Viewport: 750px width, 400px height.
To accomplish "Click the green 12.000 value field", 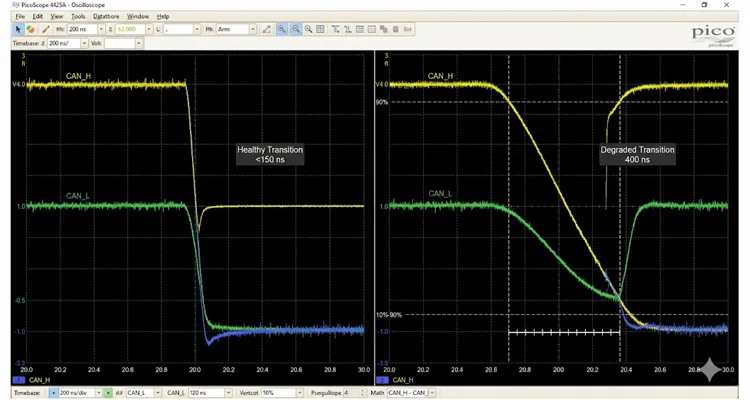I will (130, 29).
